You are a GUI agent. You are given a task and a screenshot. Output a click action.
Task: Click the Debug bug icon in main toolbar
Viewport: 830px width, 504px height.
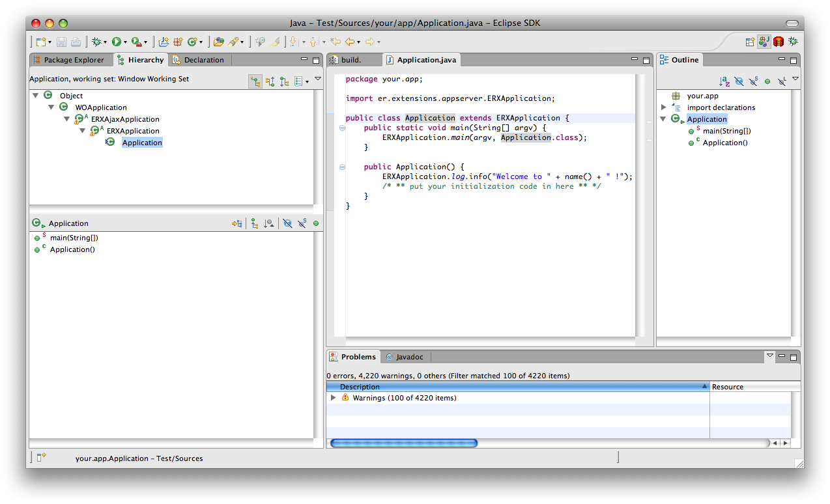pyautogui.click(x=96, y=42)
